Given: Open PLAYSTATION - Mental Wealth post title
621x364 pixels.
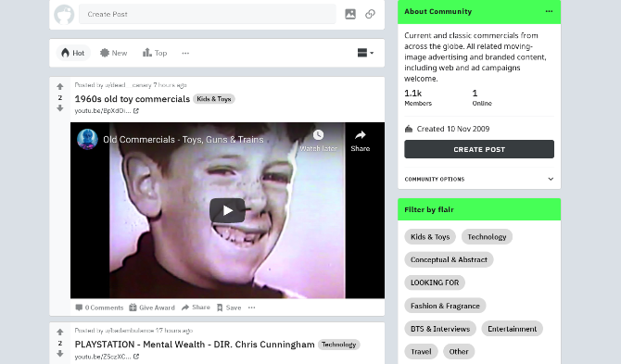Looking at the screenshot, I should [195, 345].
